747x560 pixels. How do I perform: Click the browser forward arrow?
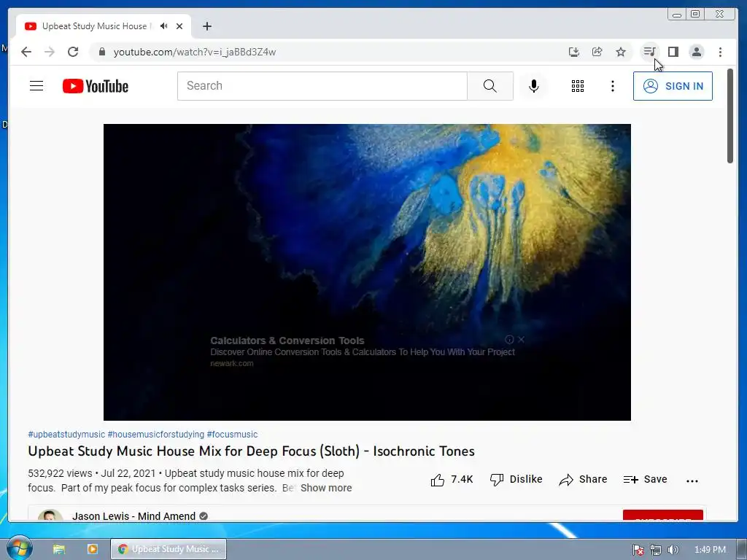(x=50, y=52)
